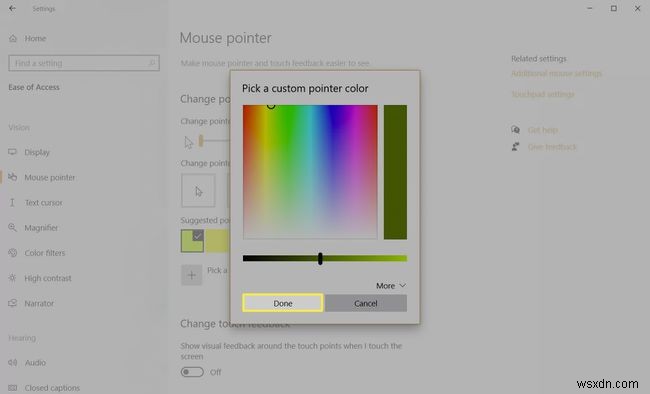The height and width of the screenshot is (394, 650).
Task: Click the plus button to pick custom color
Action: click(192, 275)
